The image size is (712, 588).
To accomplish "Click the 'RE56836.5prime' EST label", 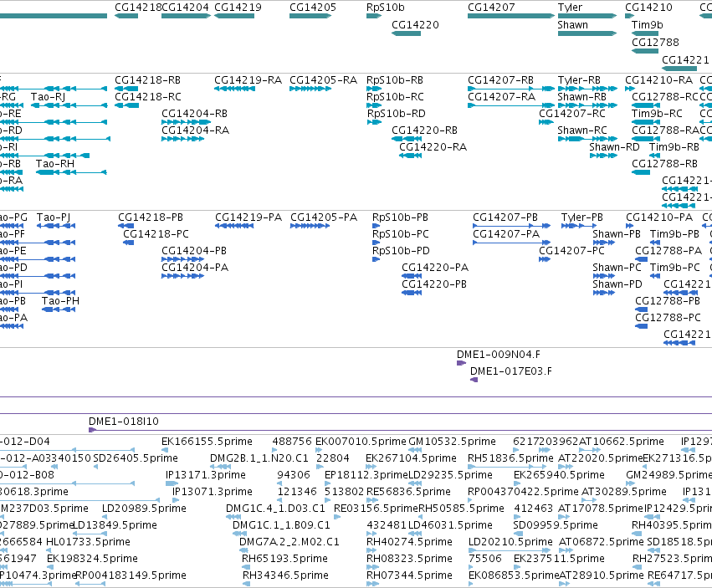I will (x=408, y=492).
